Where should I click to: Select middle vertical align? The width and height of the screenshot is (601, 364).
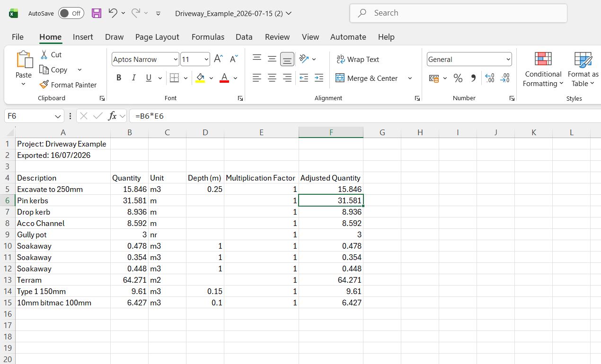click(272, 59)
